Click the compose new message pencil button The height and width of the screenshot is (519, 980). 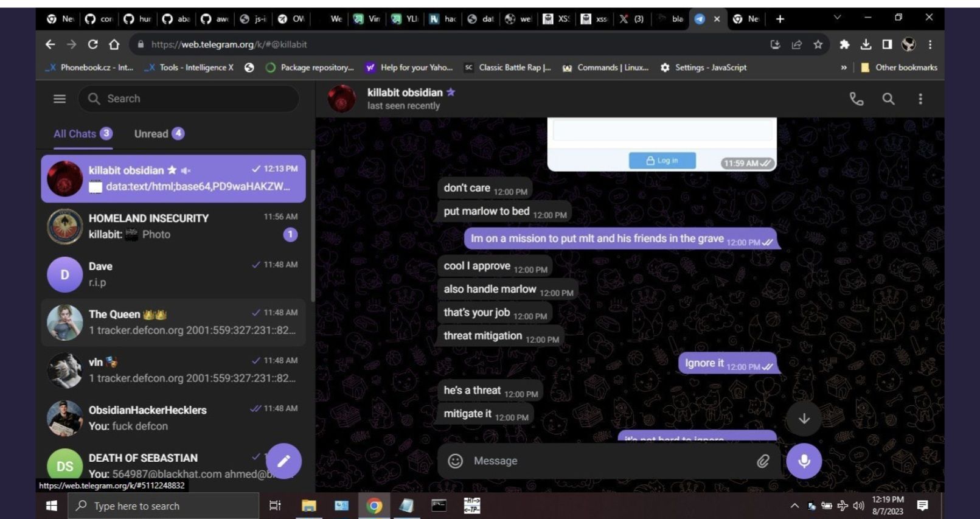click(283, 461)
